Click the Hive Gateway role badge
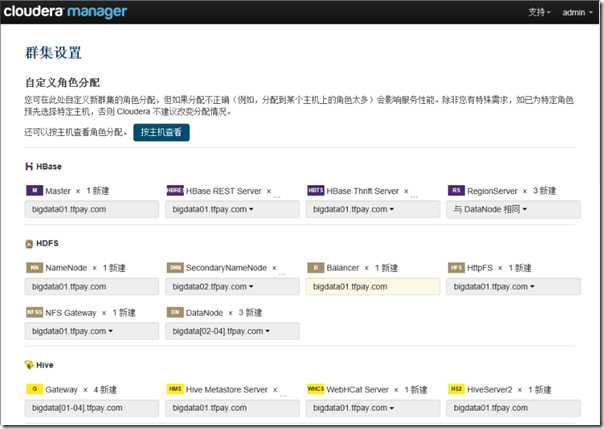Image resolution: width=604 pixels, height=429 pixels. 34,389
